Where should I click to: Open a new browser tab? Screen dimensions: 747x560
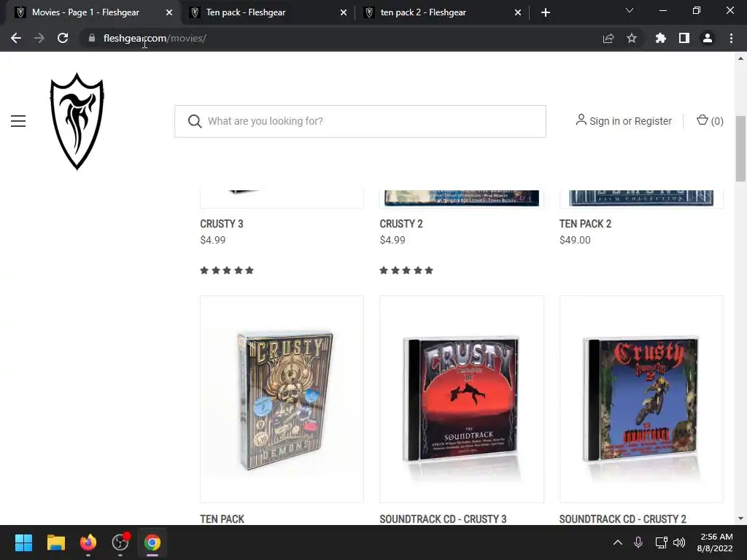546,13
